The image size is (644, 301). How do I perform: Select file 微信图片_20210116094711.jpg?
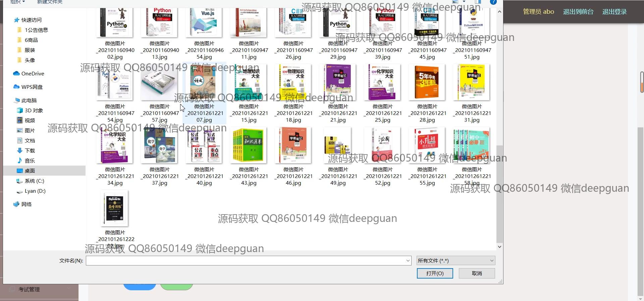pyautogui.click(x=249, y=34)
